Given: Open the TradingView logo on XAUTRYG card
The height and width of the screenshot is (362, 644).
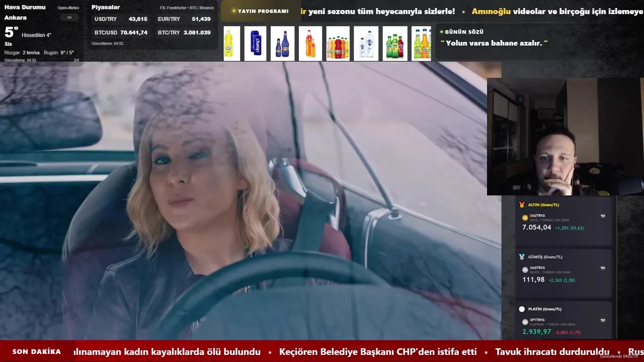Looking at the screenshot, I should 603,216.
